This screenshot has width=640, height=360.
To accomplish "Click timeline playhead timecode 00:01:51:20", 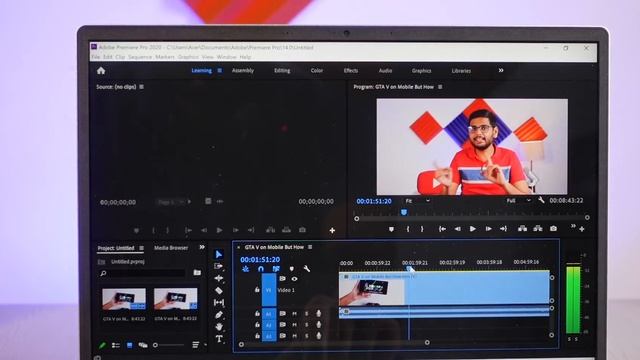I will click(260, 259).
